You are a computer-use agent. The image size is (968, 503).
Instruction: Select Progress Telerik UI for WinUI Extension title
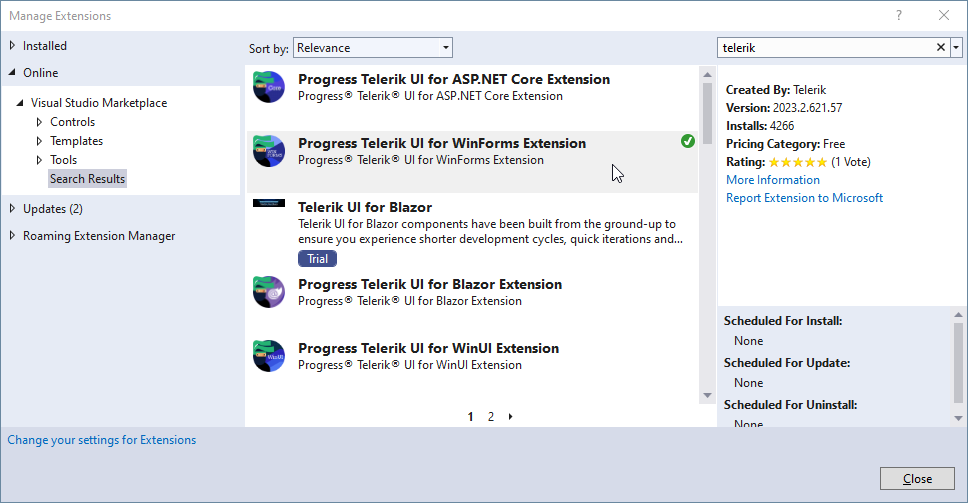[x=428, y=349]
